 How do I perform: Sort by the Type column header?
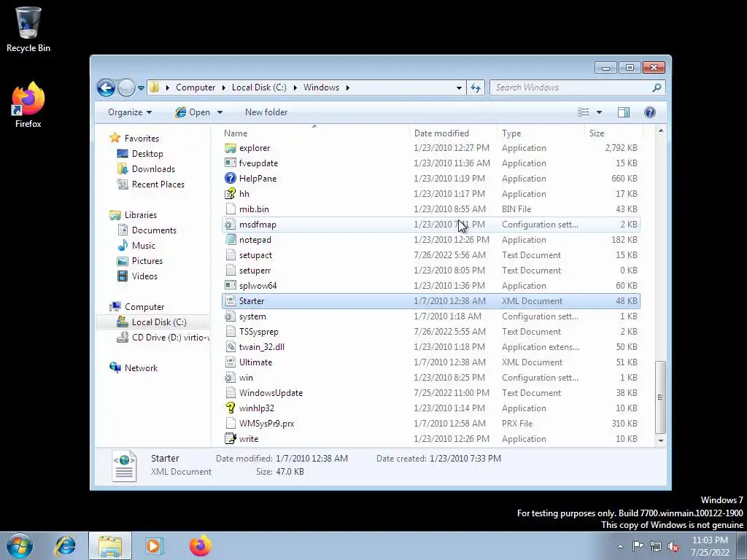[x=541, y=133]
